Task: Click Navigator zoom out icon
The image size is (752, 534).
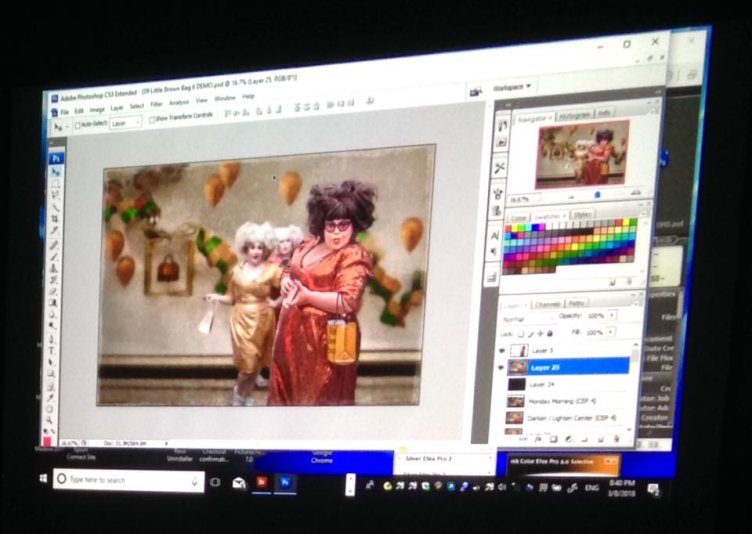Action: click(571, 196)
